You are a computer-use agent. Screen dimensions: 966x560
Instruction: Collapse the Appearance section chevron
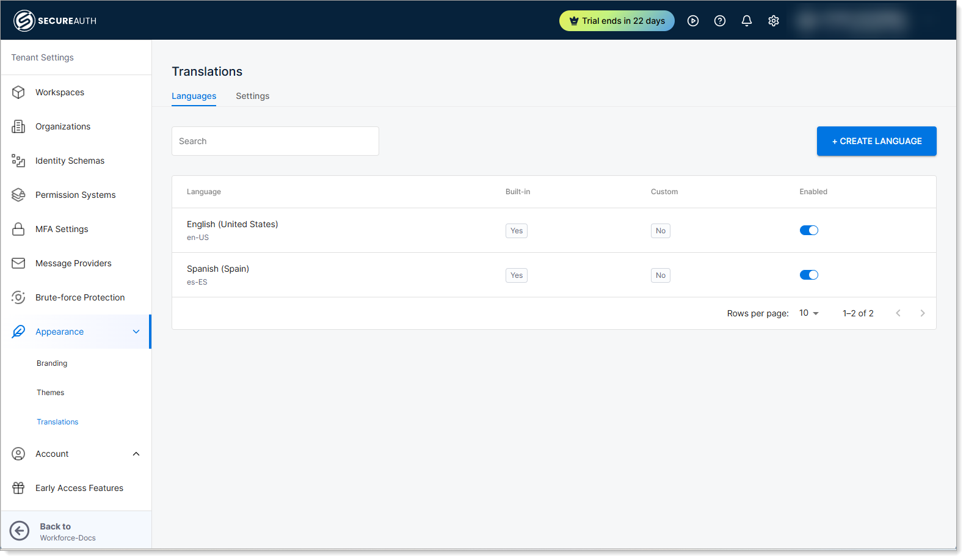[136, 332]
